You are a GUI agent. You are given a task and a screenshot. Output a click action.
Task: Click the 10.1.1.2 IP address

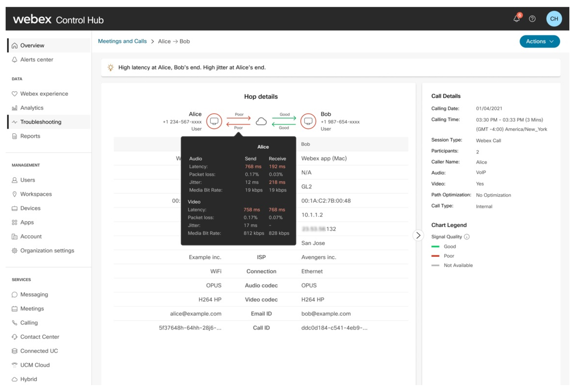[312, 215]
